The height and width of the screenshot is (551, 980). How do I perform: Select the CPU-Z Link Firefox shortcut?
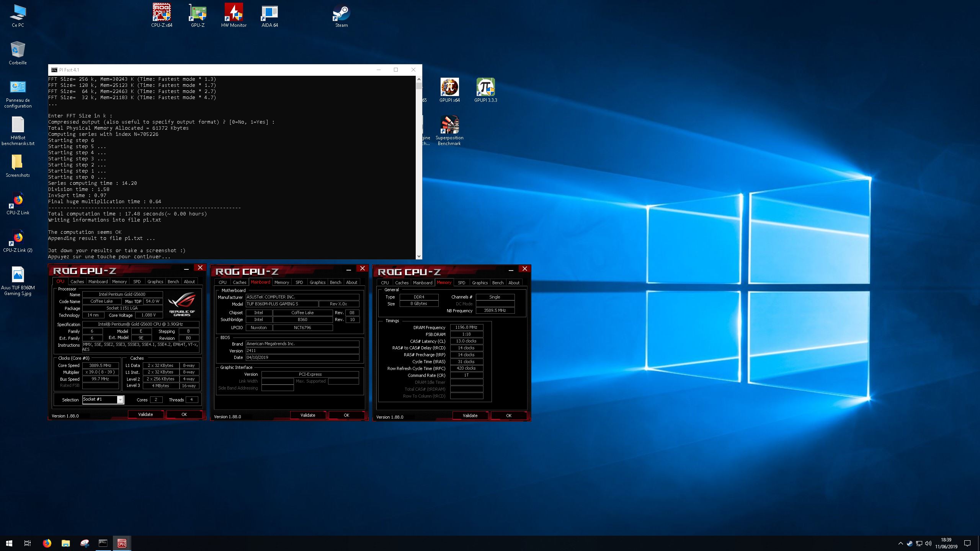(18, 203)
